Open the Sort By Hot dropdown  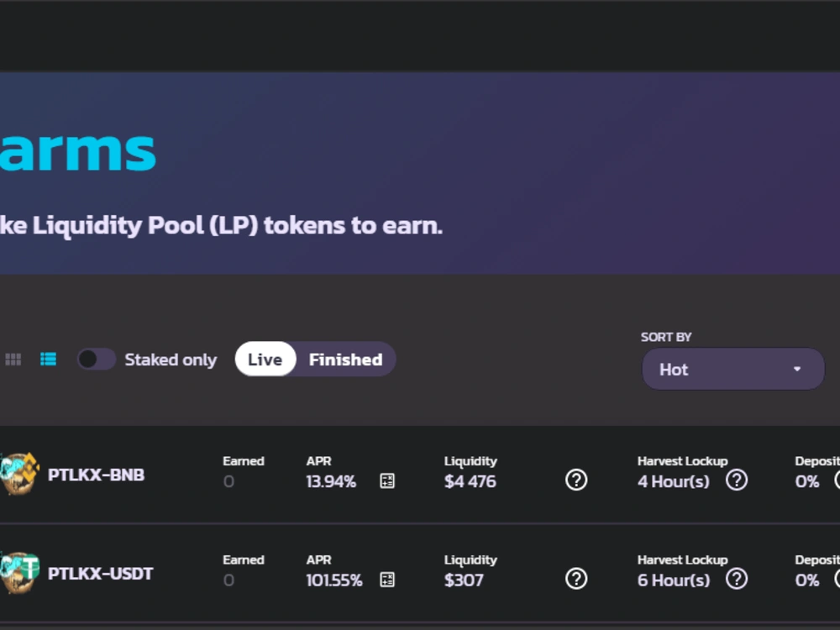(732, 369)
